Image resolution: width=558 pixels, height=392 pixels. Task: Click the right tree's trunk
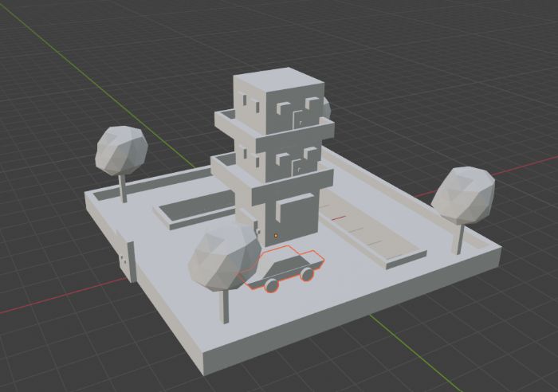pos(461,239)
